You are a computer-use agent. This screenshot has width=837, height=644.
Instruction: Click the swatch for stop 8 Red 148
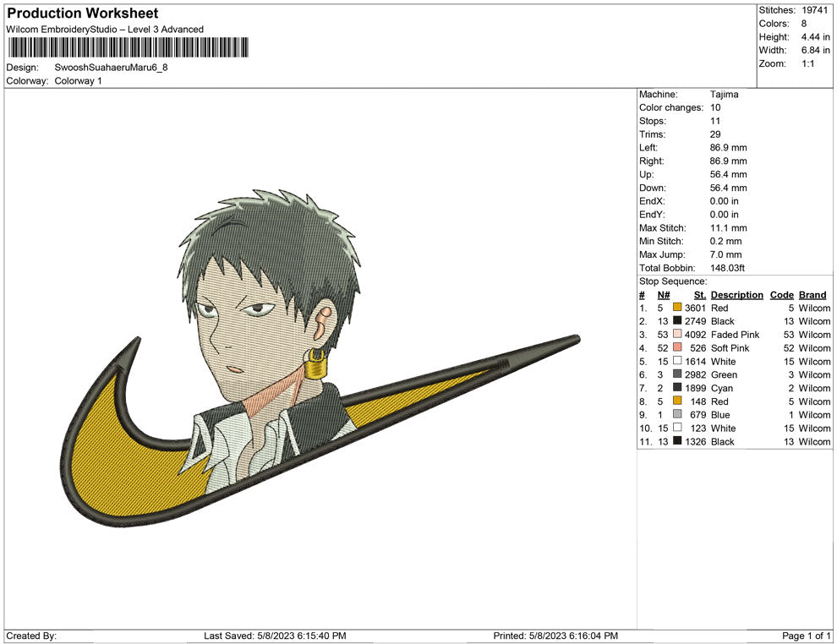677,401
